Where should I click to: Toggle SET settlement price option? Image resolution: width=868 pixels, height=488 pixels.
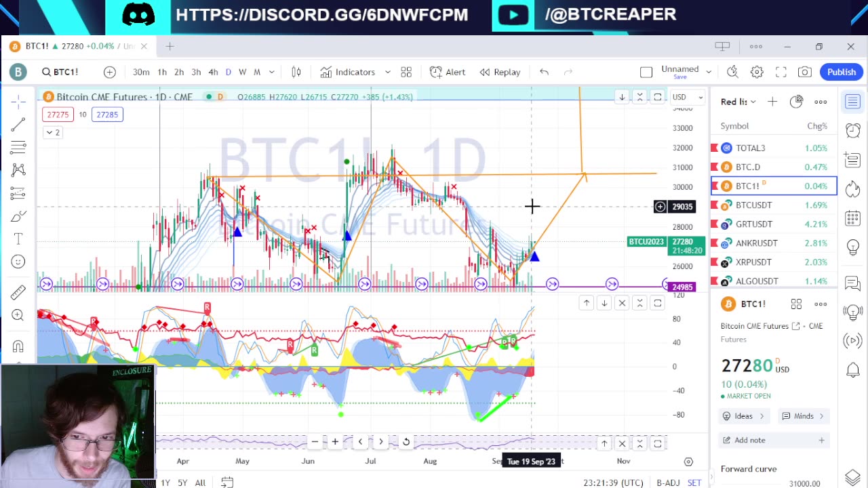pos(694,483)
